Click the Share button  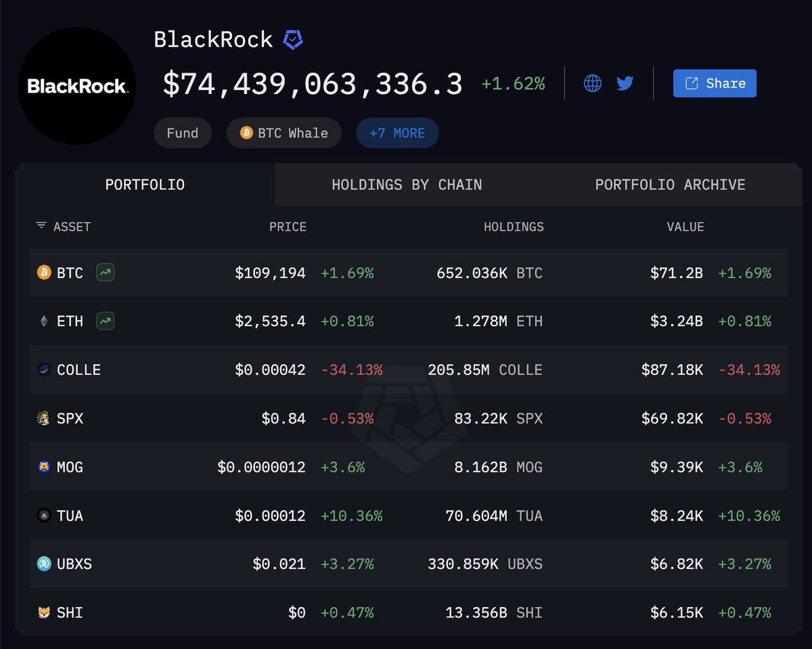pos(715,83)
